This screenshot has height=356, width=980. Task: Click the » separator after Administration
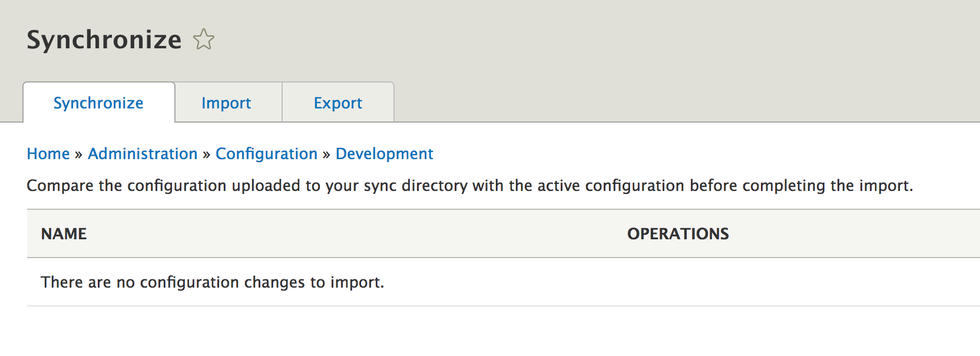pos(206,154)
